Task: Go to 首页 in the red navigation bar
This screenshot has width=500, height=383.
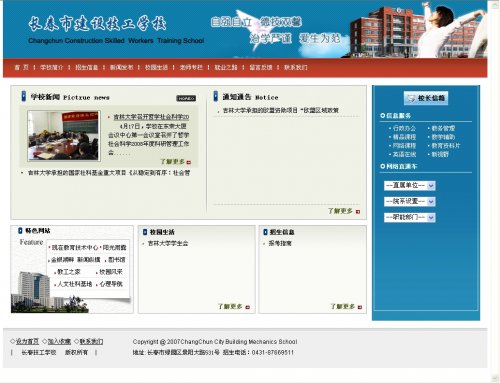Action: 21,67
